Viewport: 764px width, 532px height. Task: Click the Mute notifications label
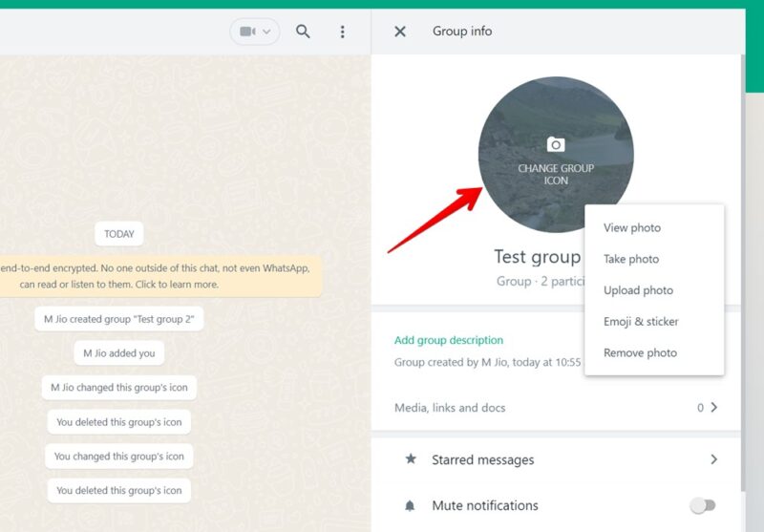pyautogui.click(x=485, y=505)
